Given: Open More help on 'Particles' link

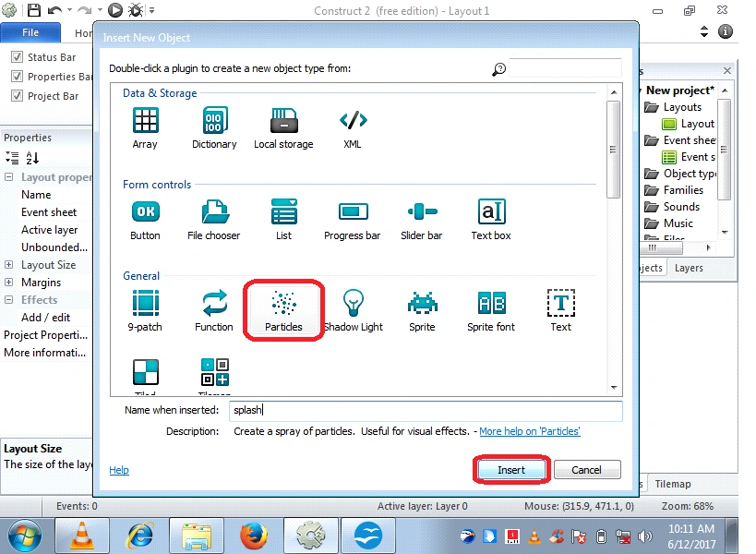Looking at the screenshot, I should 530,431.
